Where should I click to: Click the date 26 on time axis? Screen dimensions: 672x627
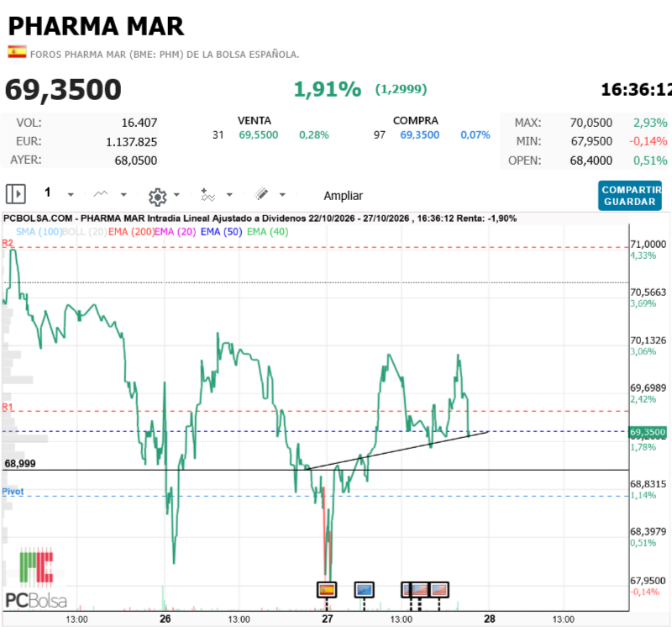pyautogui.click(x=165, y=619)
